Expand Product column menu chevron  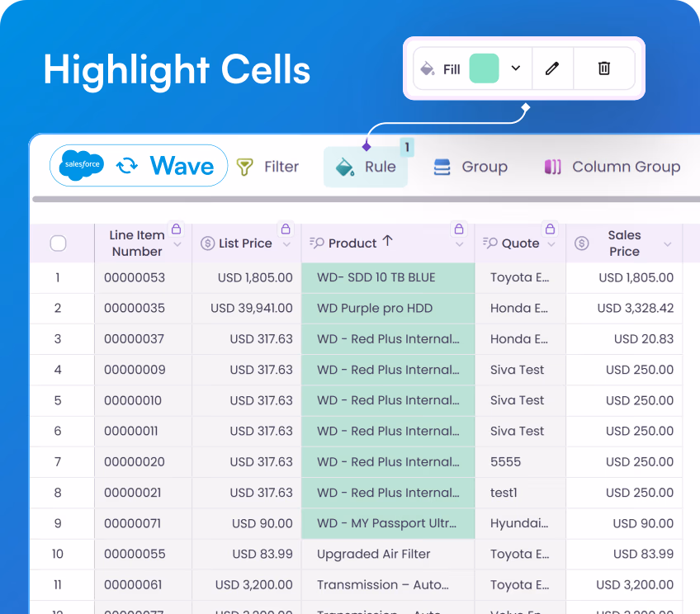pyautogui.click(x=459, y=244)
